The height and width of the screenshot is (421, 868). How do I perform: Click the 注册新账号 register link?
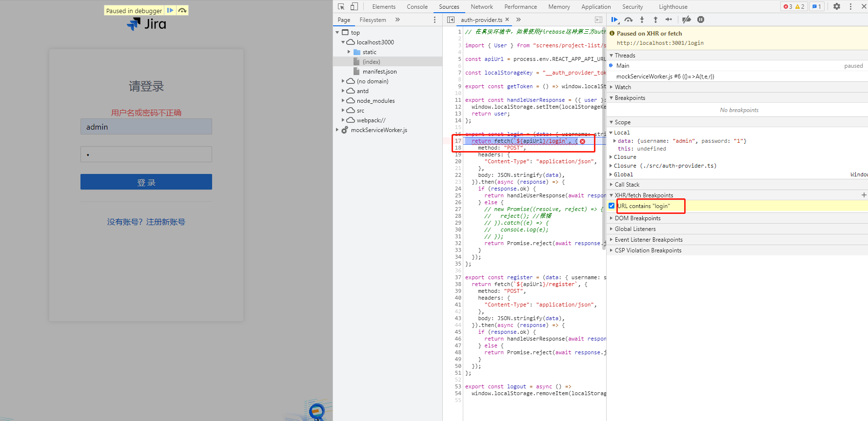pyautogui.click(x=166, y=222)
